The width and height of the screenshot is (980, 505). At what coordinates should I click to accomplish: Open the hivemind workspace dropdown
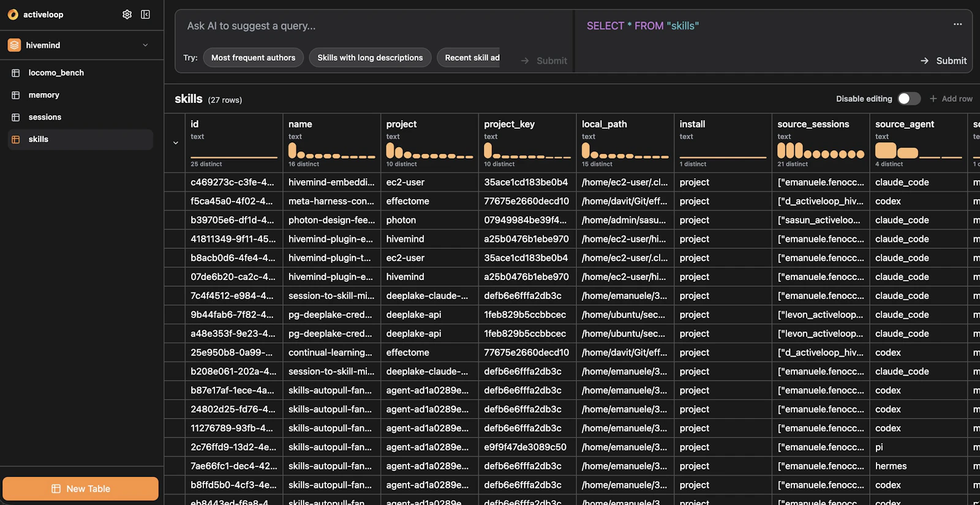pos(145,45)
